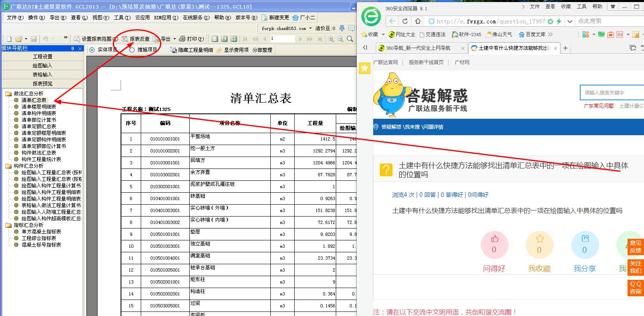Select 单方混凝土指标表 in report tree

[41, 232]
